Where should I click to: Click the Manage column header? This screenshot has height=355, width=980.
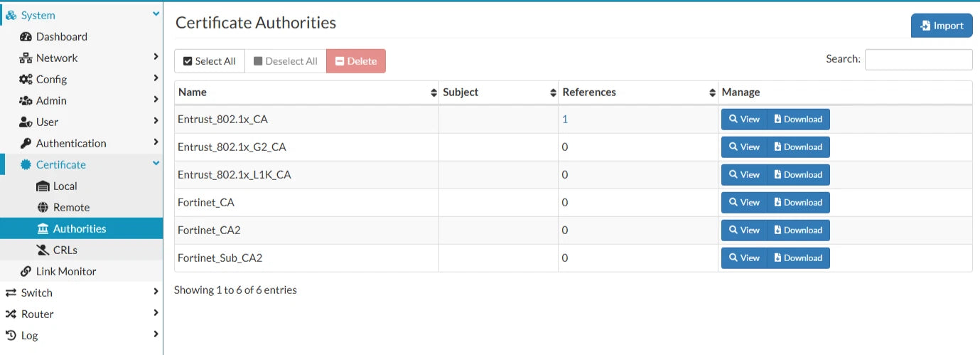tap(845, 92)
